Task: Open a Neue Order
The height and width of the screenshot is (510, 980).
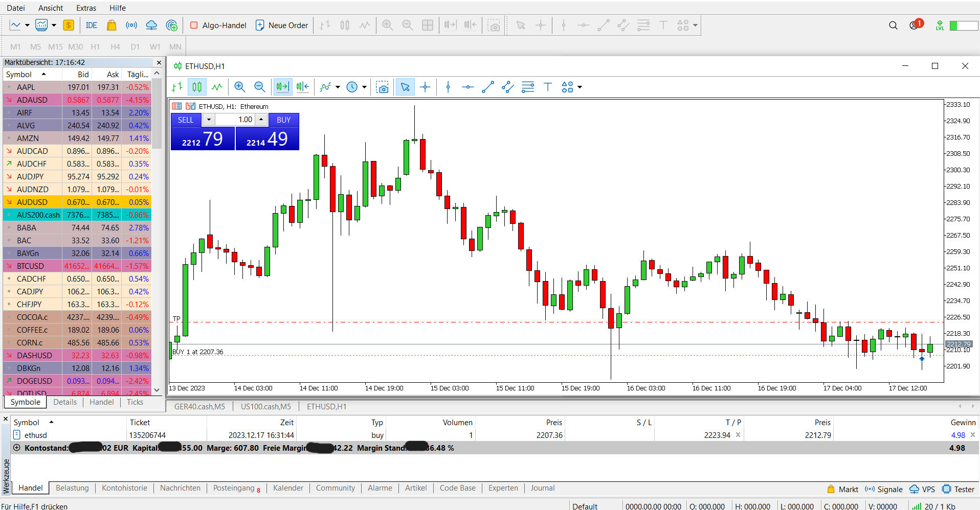Action: tap(282, 25)
